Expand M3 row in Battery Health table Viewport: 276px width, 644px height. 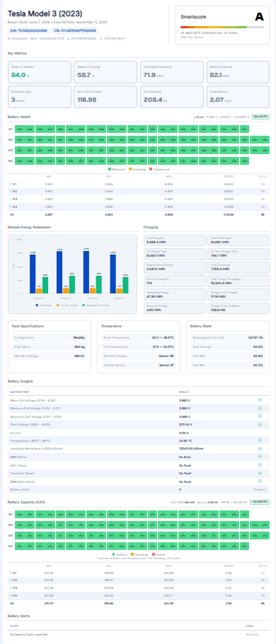pyautogui.click(x=11, y=199)
